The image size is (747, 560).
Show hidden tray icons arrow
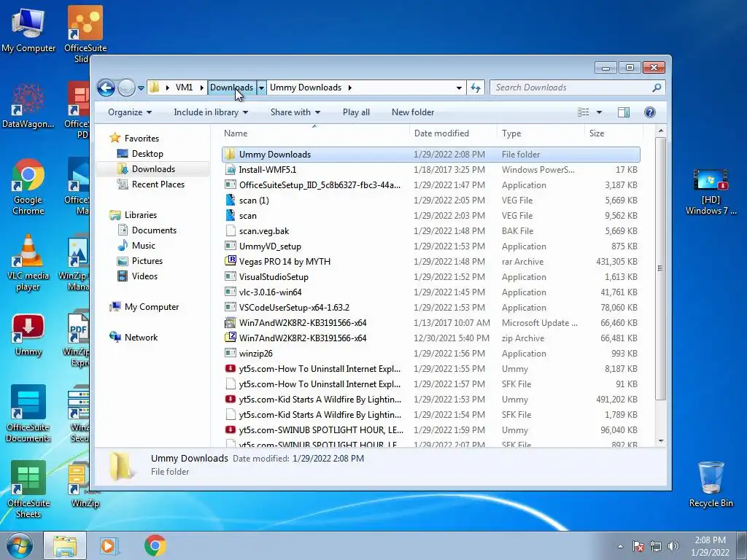[620, 546]
